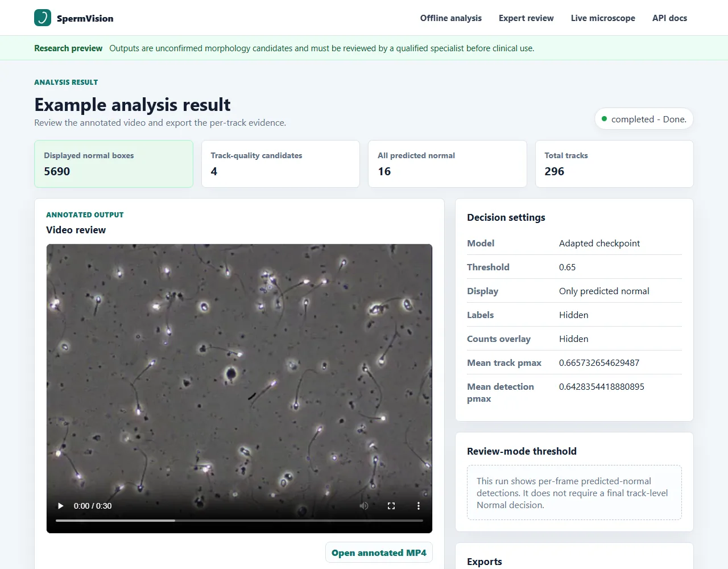Click the Decision settings heading
Image resolution: width=728 pixels, height=569 pixels.
(x=506, y=217)
